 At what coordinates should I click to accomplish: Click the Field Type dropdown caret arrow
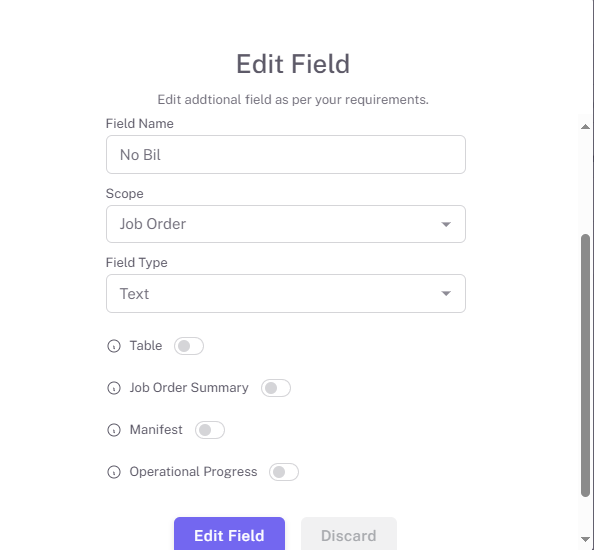pos(446,294)
